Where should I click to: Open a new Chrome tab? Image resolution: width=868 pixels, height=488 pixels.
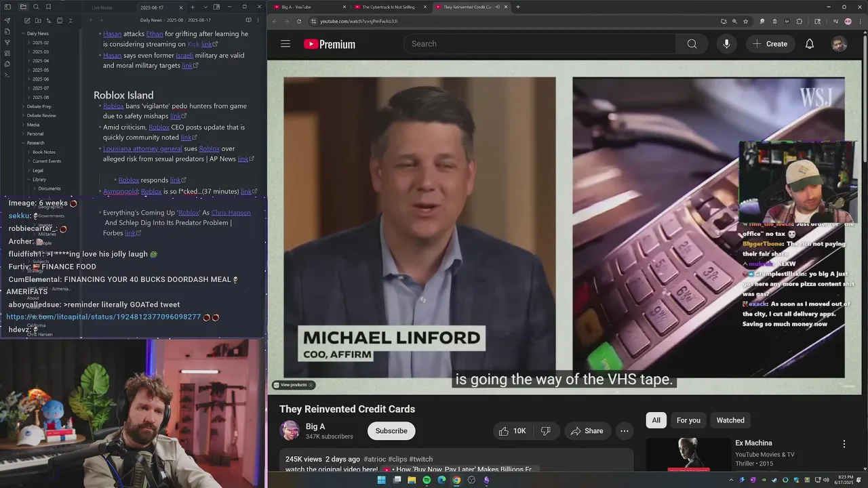point(518,7)
